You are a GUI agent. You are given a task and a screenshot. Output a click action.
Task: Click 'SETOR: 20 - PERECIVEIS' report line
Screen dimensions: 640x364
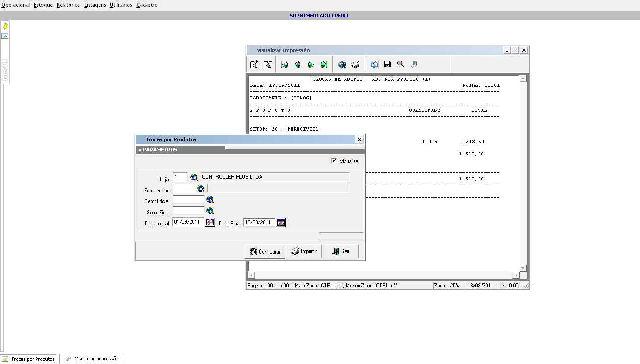[x=284, y=129]
